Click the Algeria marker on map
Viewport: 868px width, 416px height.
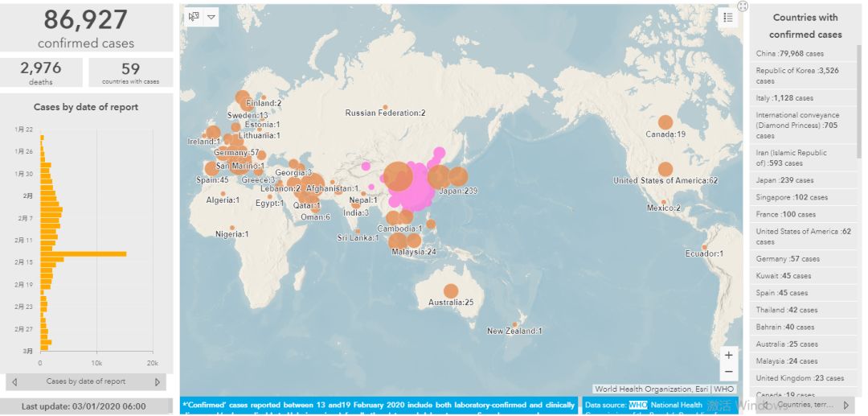[223, 194]
